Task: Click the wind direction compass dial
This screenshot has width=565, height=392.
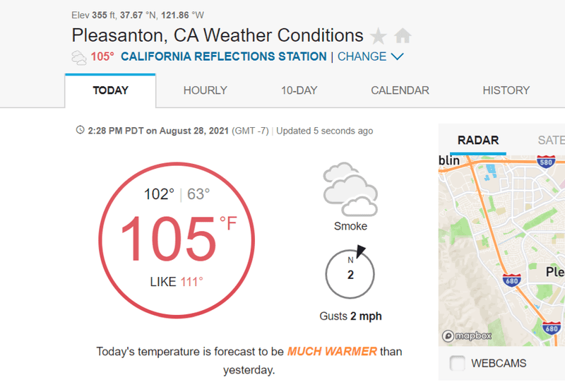Action: (350, 273)
